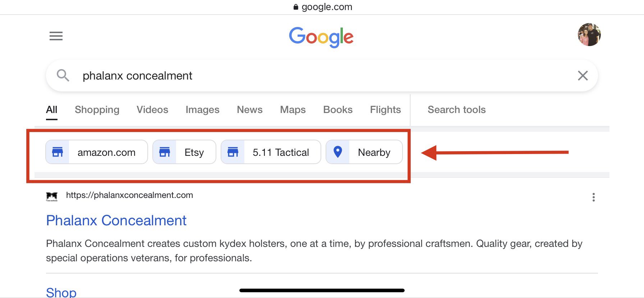Click the phalanxconcealment.com site favicon
Image resolution: width=644 pixels, height=298 pixels.
coord(52,196)
